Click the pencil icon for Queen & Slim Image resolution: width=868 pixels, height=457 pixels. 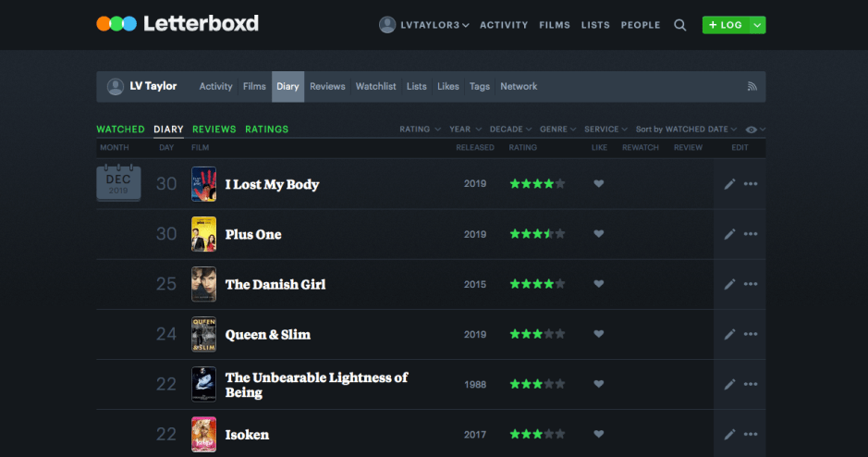(x=729, y=334)
